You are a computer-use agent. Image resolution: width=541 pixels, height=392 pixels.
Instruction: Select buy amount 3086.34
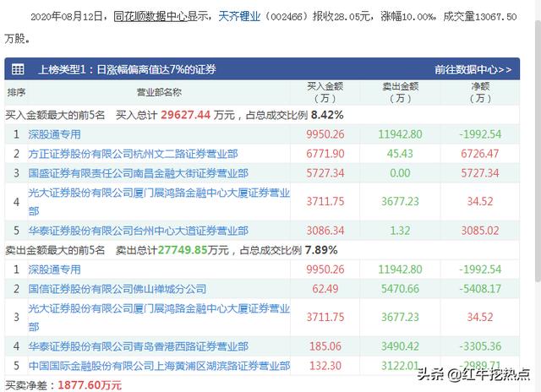tap(325, 231)
